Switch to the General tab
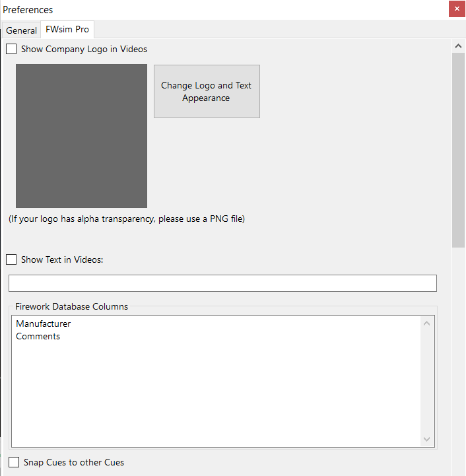This screenshot has width=466, height=476. [x=21, y=30]
